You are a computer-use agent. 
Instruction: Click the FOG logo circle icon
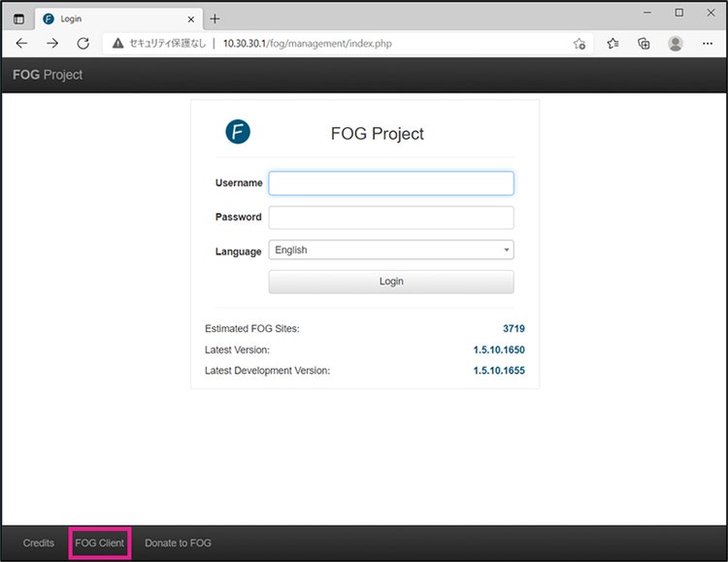238,131
